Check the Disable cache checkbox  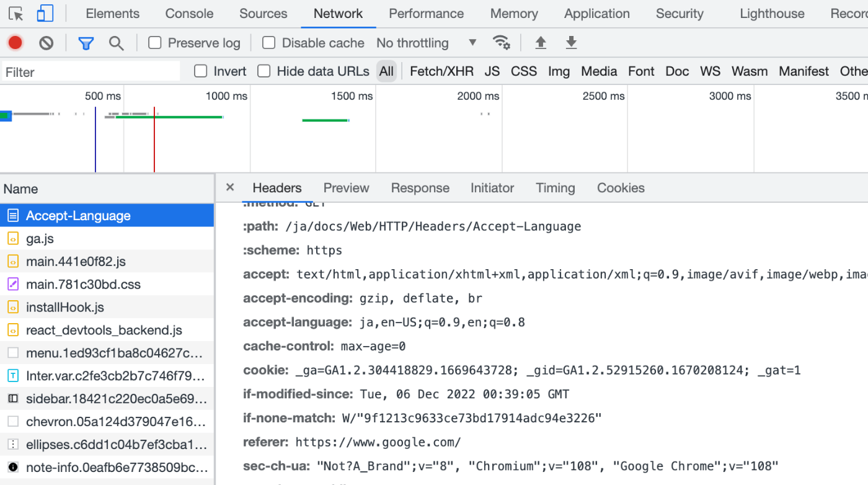click(268, 43)
